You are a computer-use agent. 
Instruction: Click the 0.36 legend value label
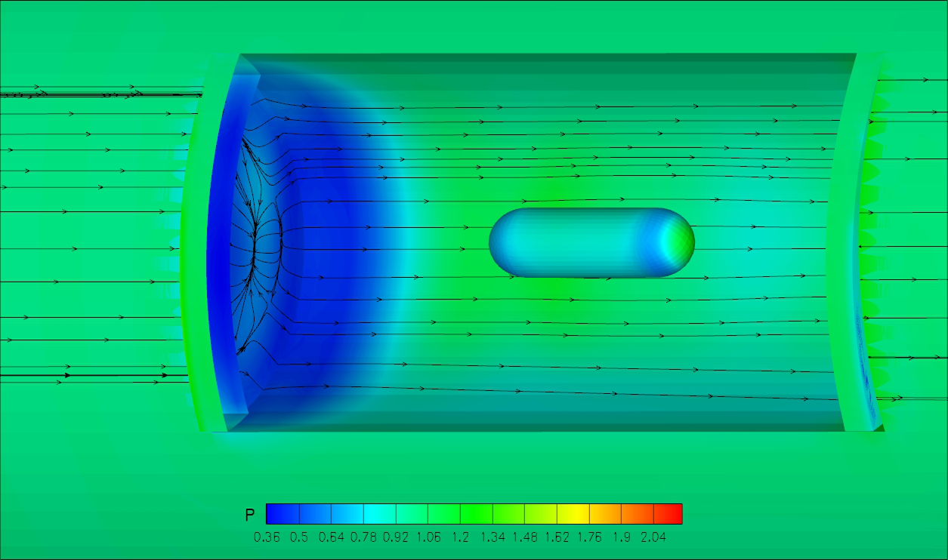click(266, 537)
